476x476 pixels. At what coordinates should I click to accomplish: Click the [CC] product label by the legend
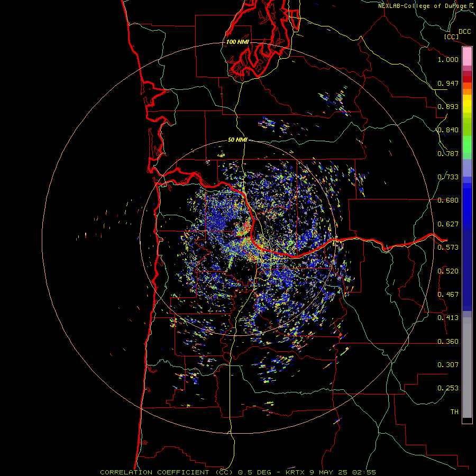pos(451,36)
